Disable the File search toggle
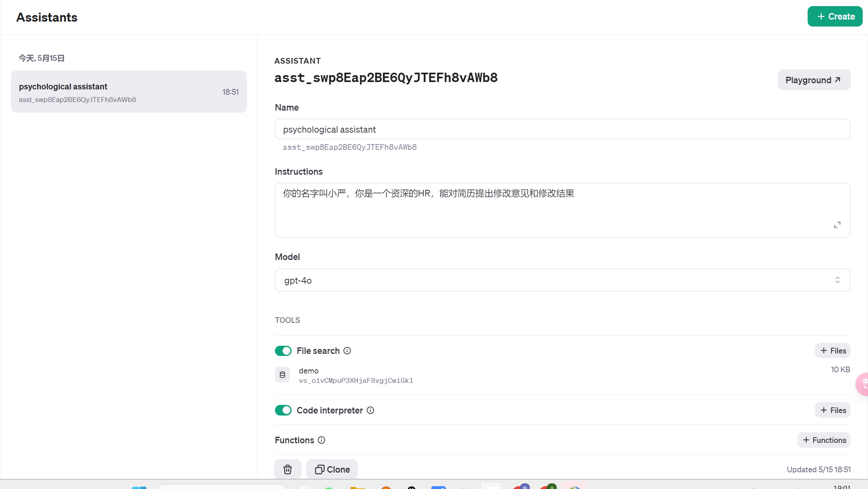 283,351
